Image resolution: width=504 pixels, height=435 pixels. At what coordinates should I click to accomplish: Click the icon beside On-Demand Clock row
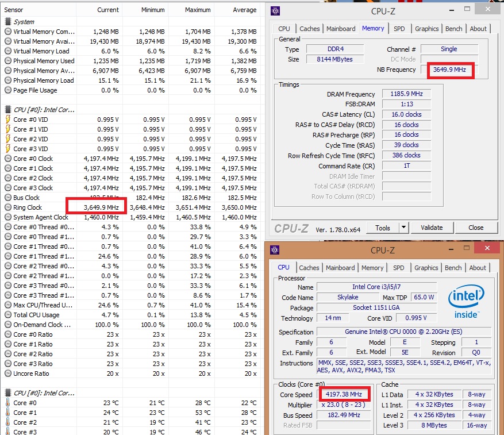(x=7, y=325)
